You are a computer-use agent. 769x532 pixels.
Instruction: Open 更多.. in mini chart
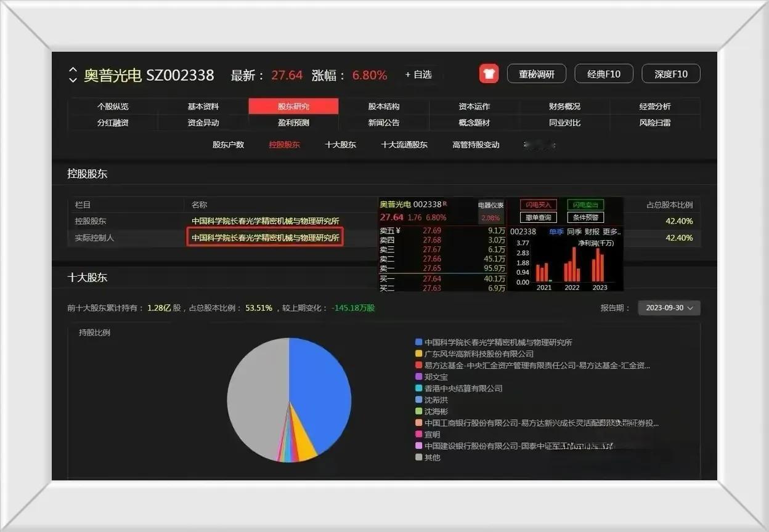[612, 232]
